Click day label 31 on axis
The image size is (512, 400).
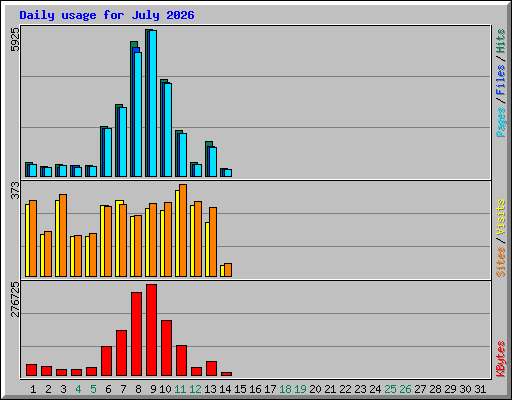coord(480,389)
